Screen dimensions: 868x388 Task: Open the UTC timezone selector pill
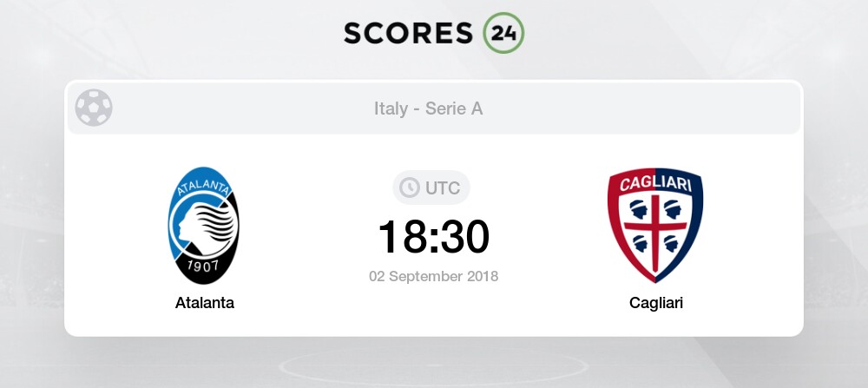click(x=431, y=187)
